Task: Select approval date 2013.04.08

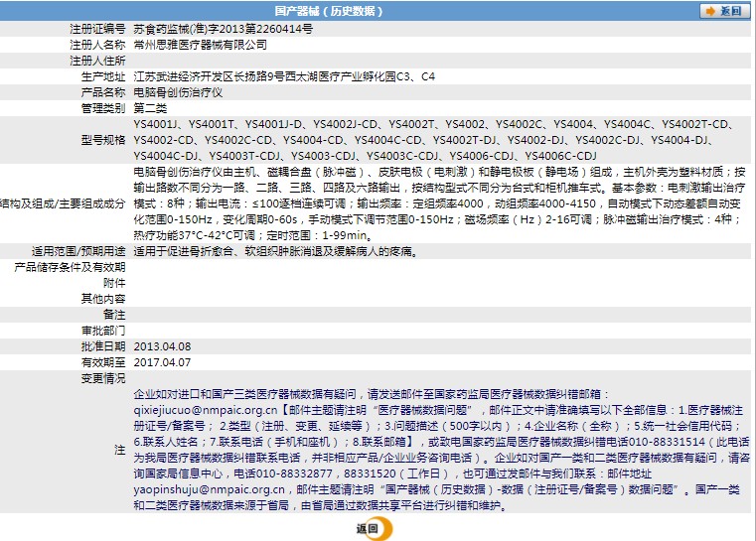Action: (x=162, y=346)
